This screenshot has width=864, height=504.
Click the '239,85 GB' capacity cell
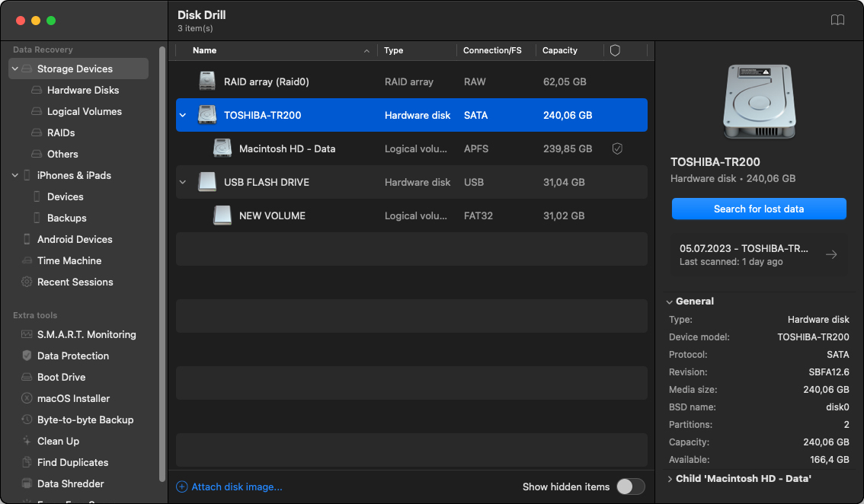pyautogui.click(x=568, y=148)
